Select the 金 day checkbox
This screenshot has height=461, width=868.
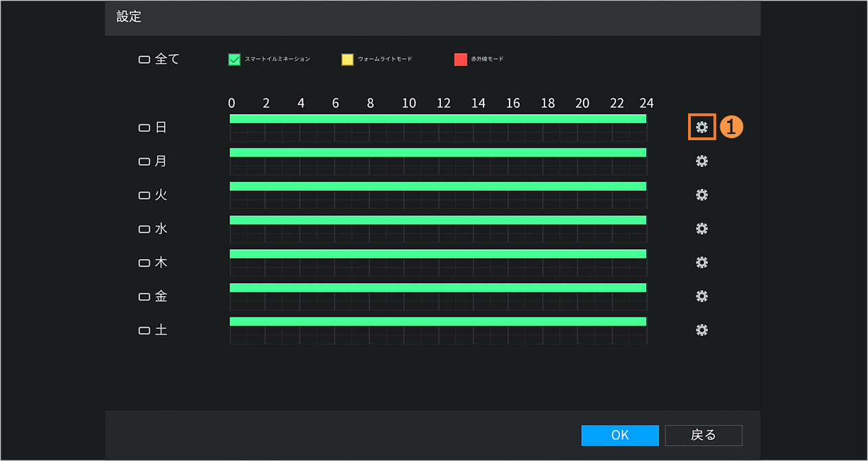(x=144, y=297)
